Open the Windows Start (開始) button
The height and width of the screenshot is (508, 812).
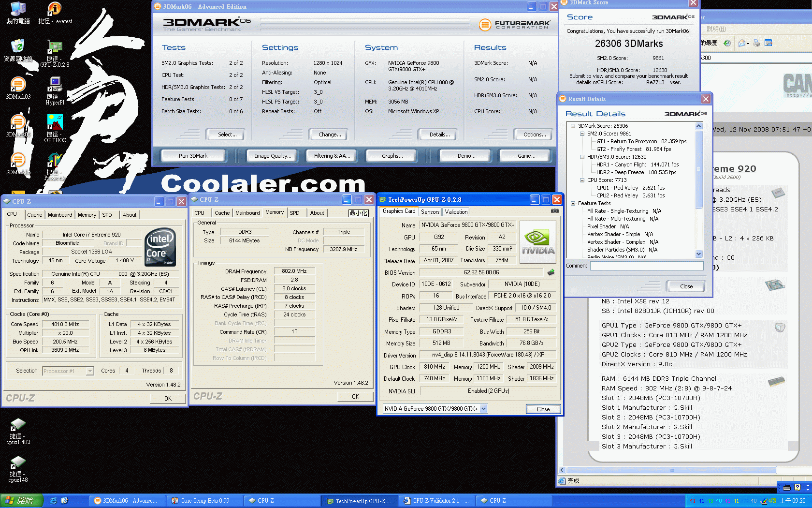point(22,501)
